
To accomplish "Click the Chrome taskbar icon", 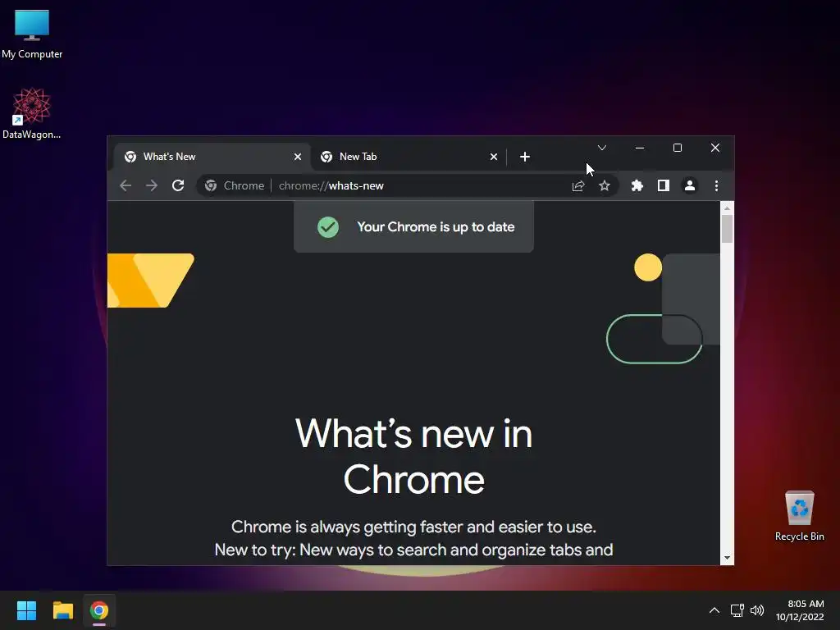I will click(x=99, y=610).
